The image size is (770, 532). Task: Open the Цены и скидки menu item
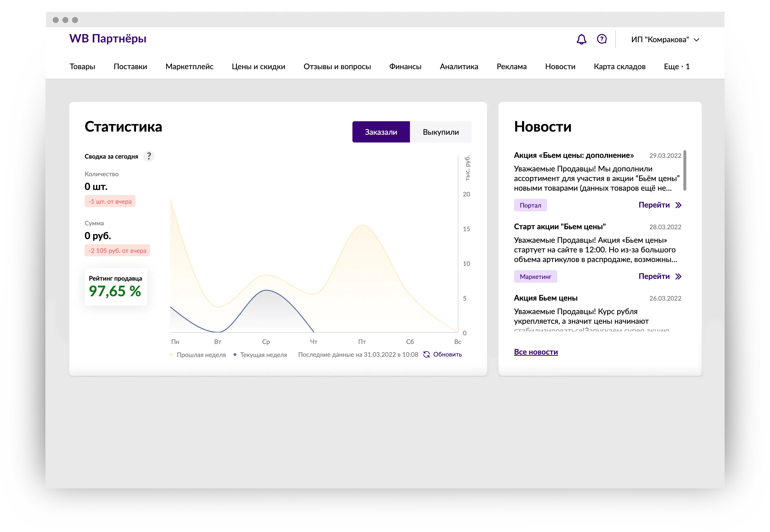coord(258,67)
